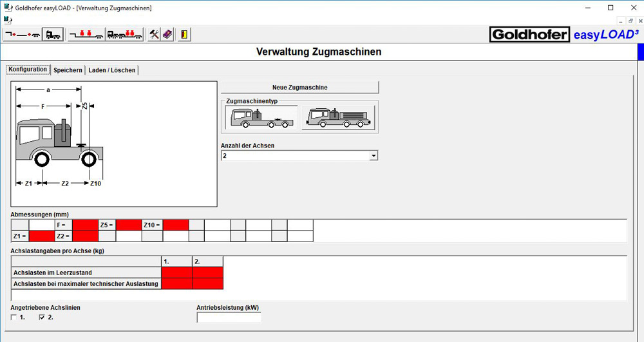
Task: Select the Konfiguration tab
Action: 28,70
